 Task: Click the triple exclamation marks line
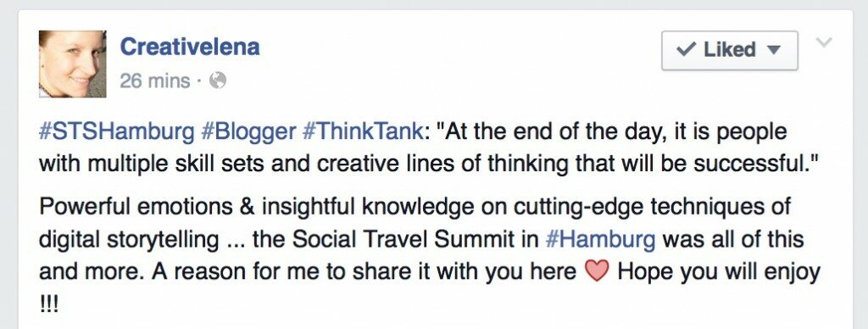(x=48, y=304)
